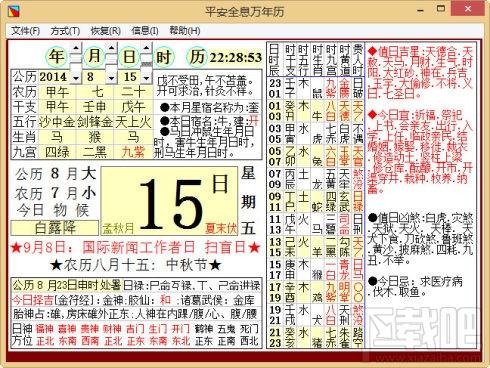
Task: Click the 公历 8 月23日申时处暑 solar term entry
Action: coord(67,285)
